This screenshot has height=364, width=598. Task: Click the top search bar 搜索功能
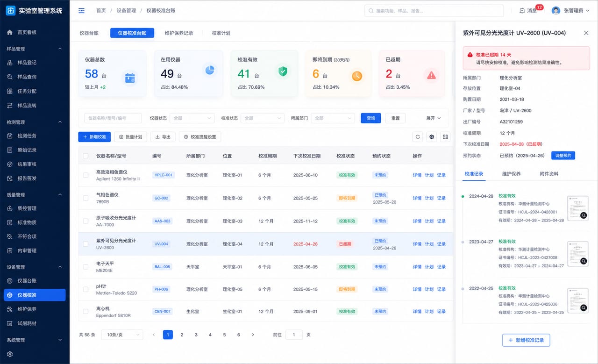pyautogui.click(x=434, y=10)
